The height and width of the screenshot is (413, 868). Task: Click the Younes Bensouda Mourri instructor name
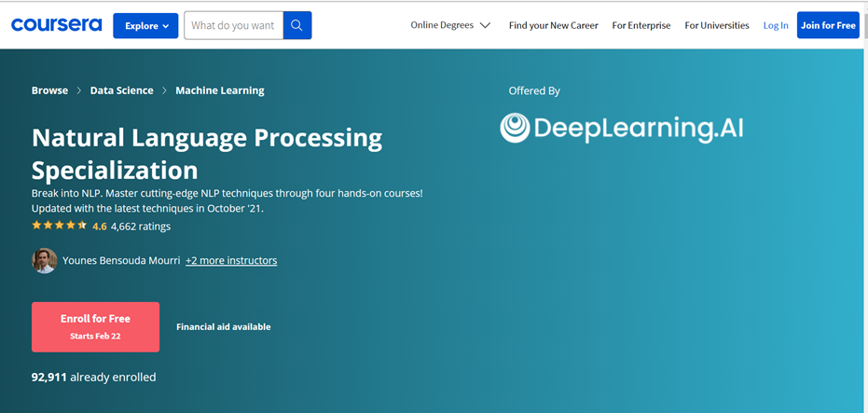[x=120, y=260]
